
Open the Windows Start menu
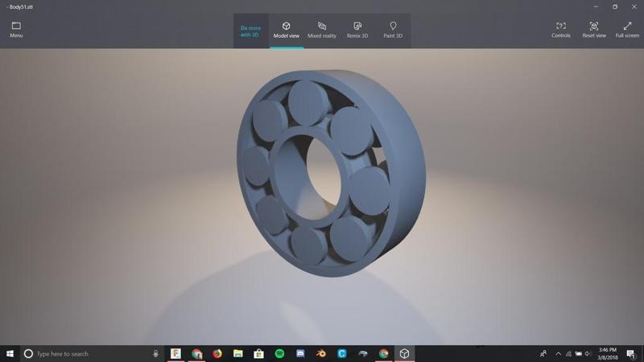tap(10, 353)
